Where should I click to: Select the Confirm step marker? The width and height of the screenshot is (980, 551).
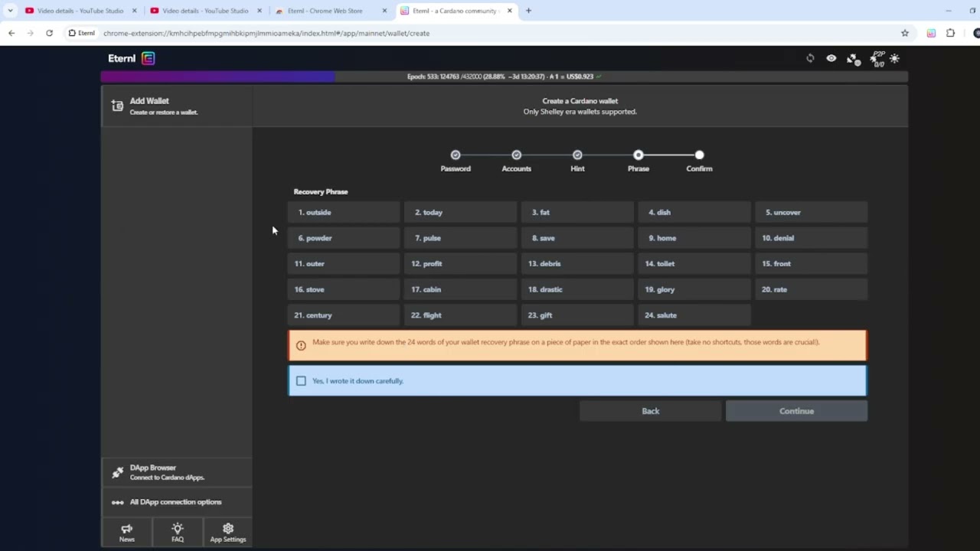click(699, 155)
